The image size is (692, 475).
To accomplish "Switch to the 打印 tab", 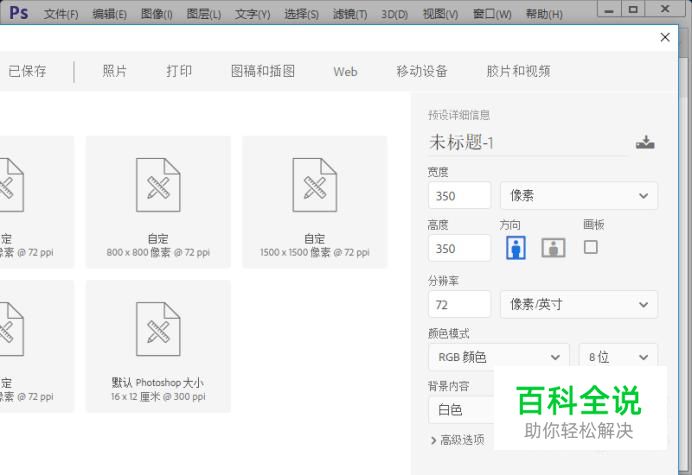I will click(x=179, y=71).
